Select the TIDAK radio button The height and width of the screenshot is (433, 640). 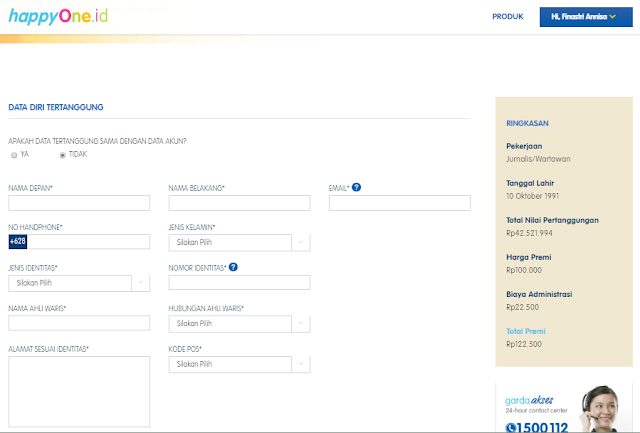[62, 155]
